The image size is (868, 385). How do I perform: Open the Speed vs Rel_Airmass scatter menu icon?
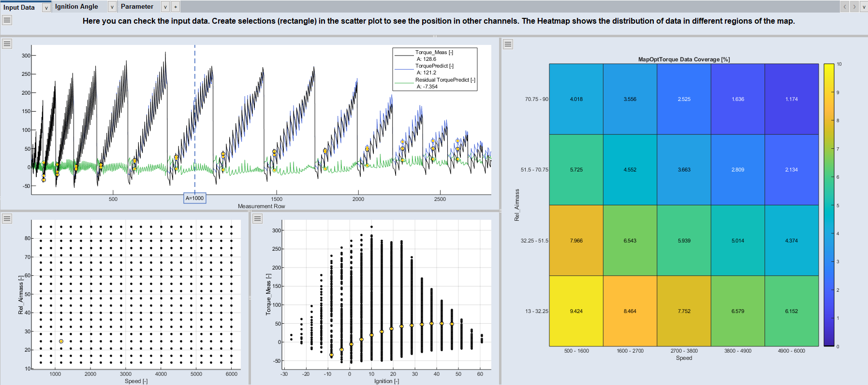(7, 219)
